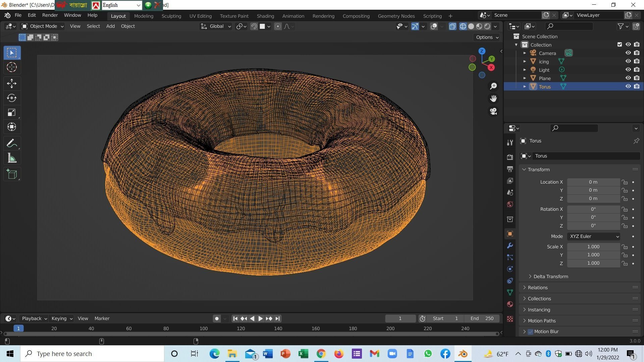Open the timeline Playback popover

(x=34, y=319)
